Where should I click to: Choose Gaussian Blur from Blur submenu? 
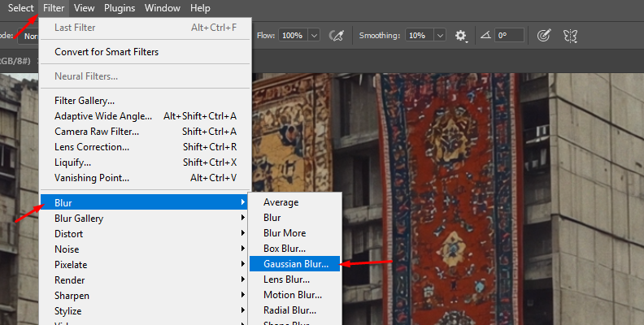pyautogui.click(x=296, y=264)
